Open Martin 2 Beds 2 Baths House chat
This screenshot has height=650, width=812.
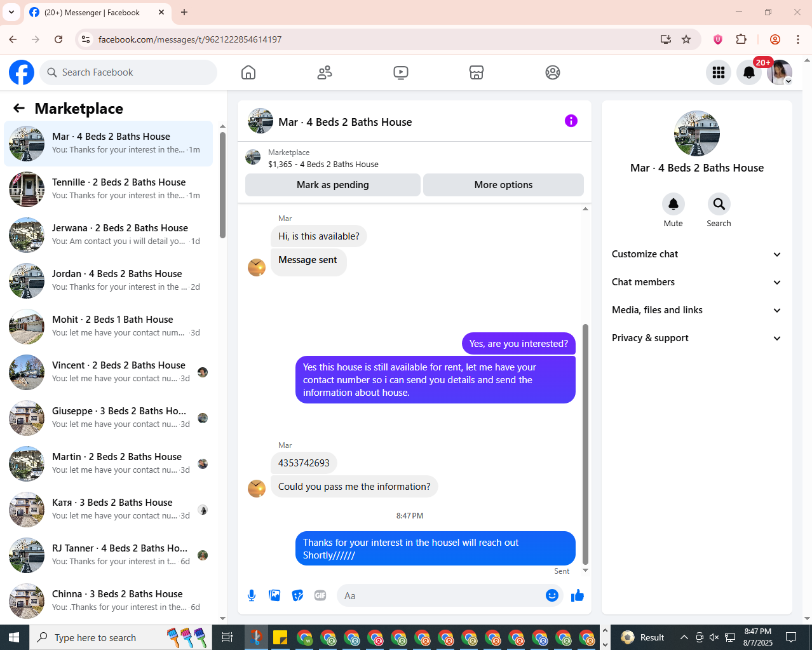pos(109,464)
